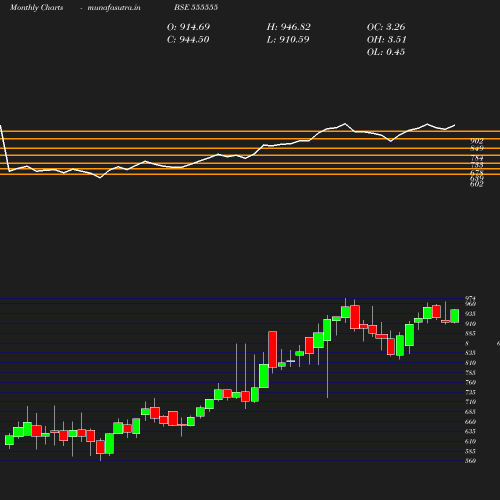
Task: Click the 685 price axis label
Action: point(470,412)
